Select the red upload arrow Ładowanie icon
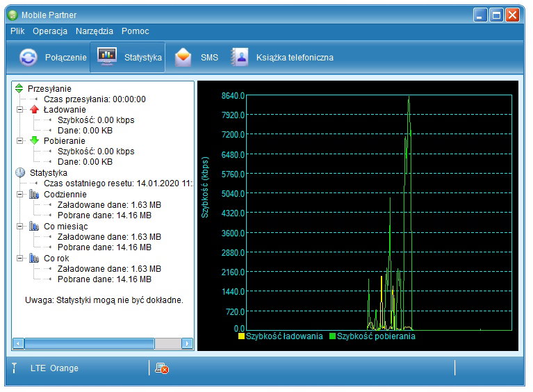 pos(35,110)
